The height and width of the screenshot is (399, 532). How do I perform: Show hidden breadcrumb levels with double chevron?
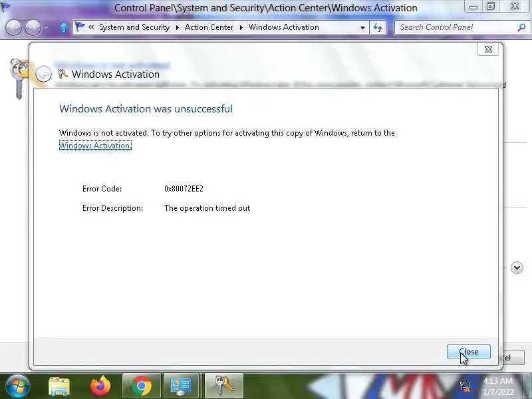(x=91, y=27)
